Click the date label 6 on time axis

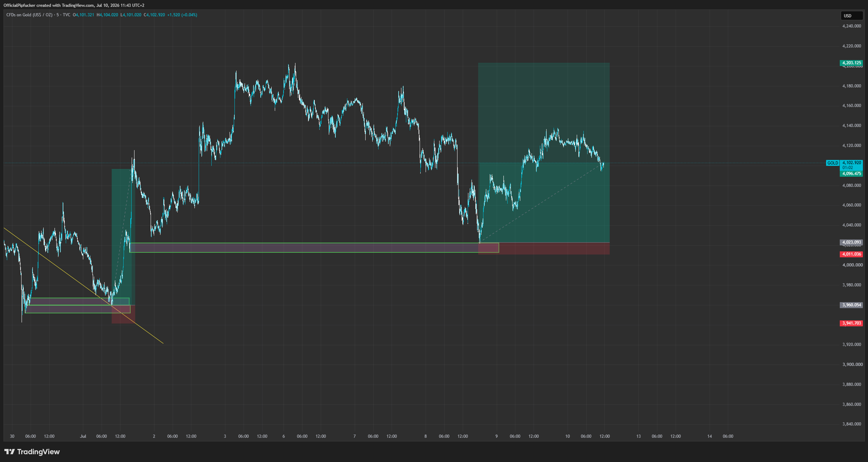pyautogui.click(x=283, y=436)
